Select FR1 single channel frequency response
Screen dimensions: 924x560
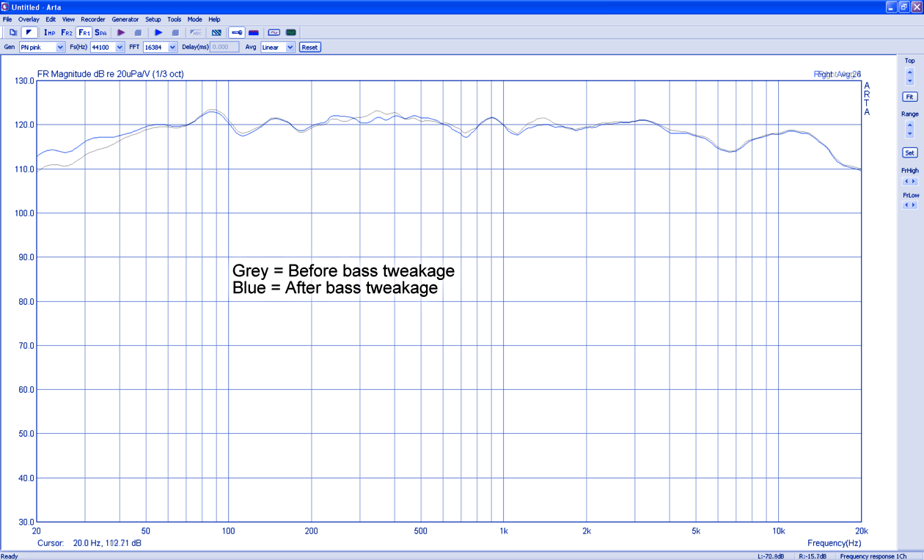point(84,32)
